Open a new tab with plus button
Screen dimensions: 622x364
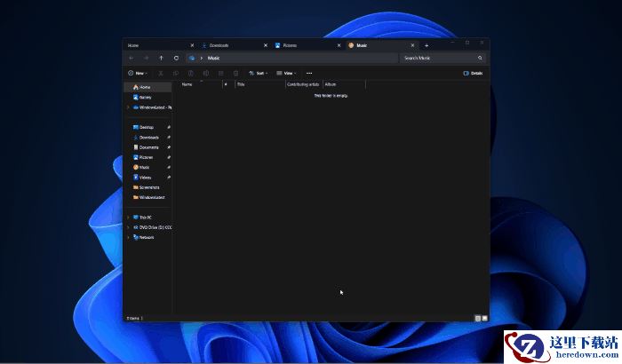point(427,45)
